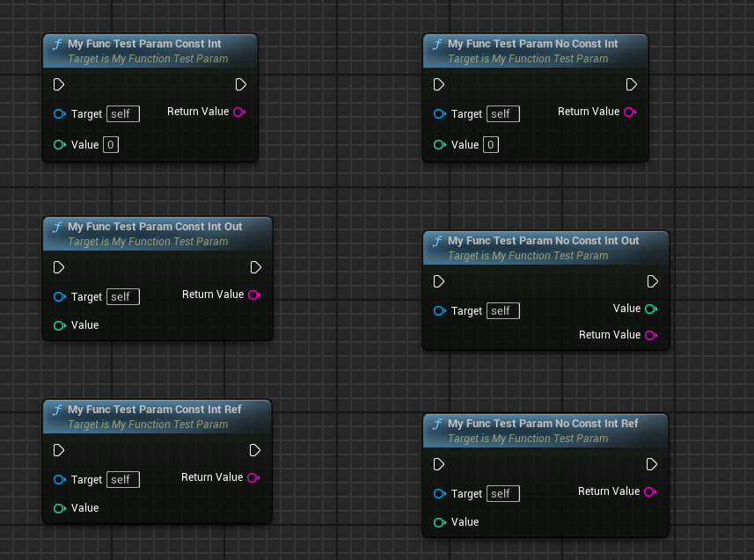Click self field on Const Int Out node
754x560 pixels.
point(122,297)
